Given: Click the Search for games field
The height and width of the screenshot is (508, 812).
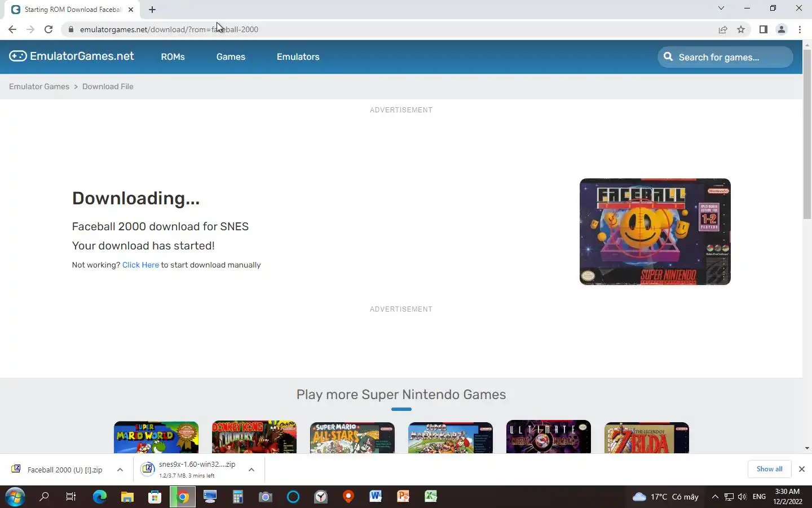Looking at the screenshot, I should point(725,57).
